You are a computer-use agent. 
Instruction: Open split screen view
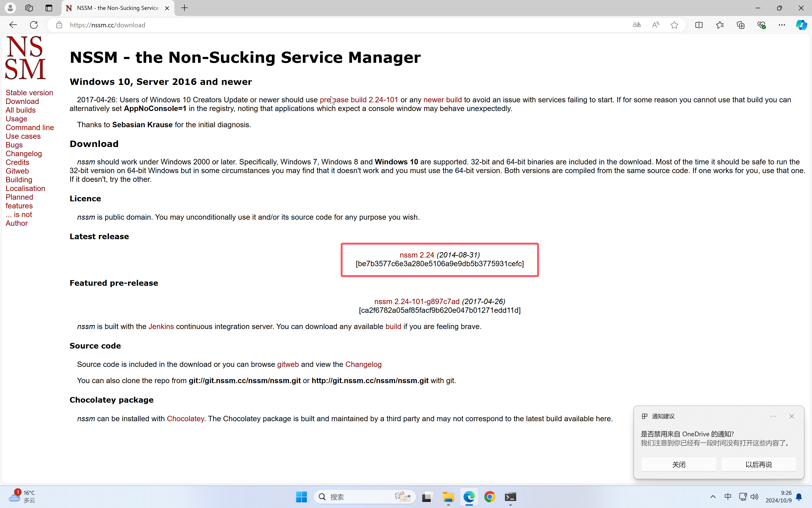[699, 25]
